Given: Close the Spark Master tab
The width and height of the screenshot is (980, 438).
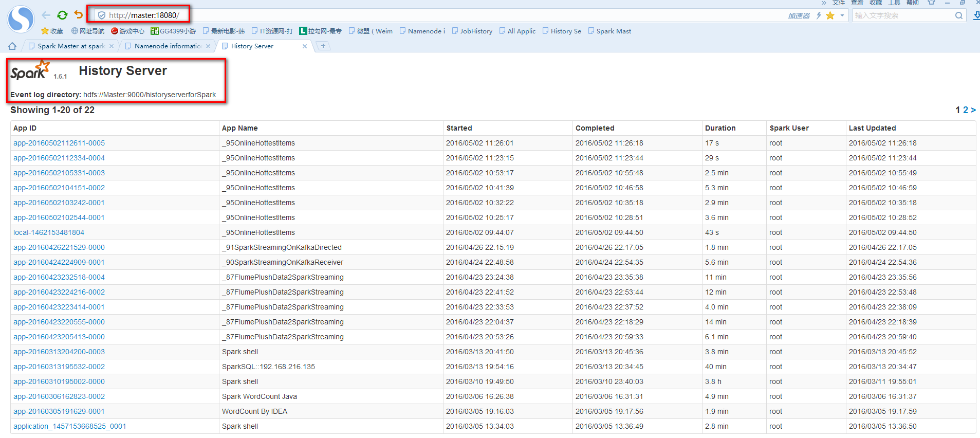Looking at the screenshot, I should pos(112,46).
